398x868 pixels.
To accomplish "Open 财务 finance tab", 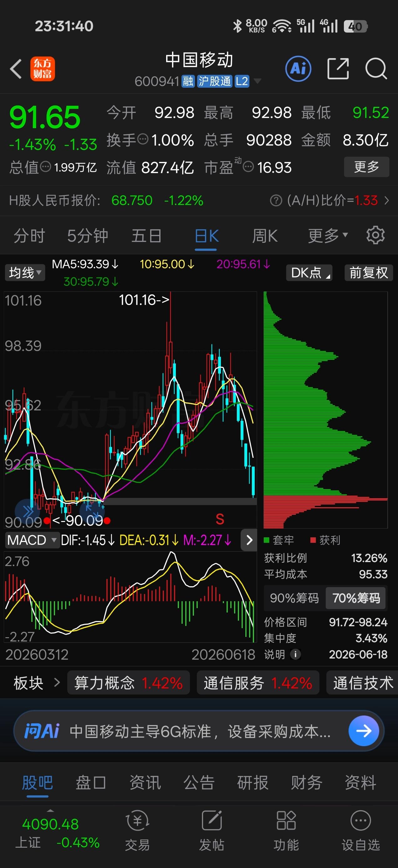I will [306, 783].
